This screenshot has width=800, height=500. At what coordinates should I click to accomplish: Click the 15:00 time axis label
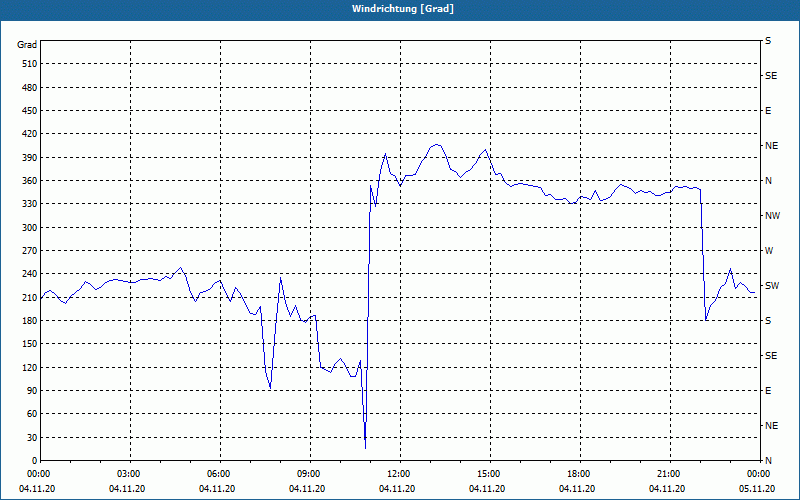490,474
